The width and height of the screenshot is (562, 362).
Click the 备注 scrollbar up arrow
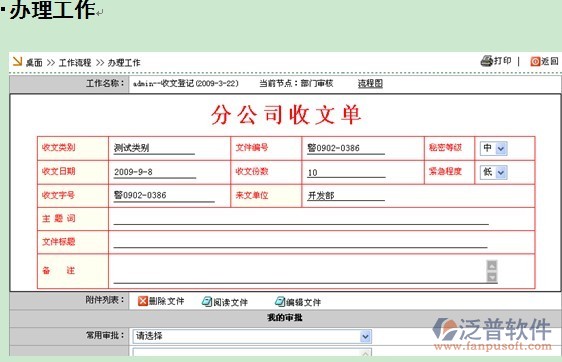point(492,266)
